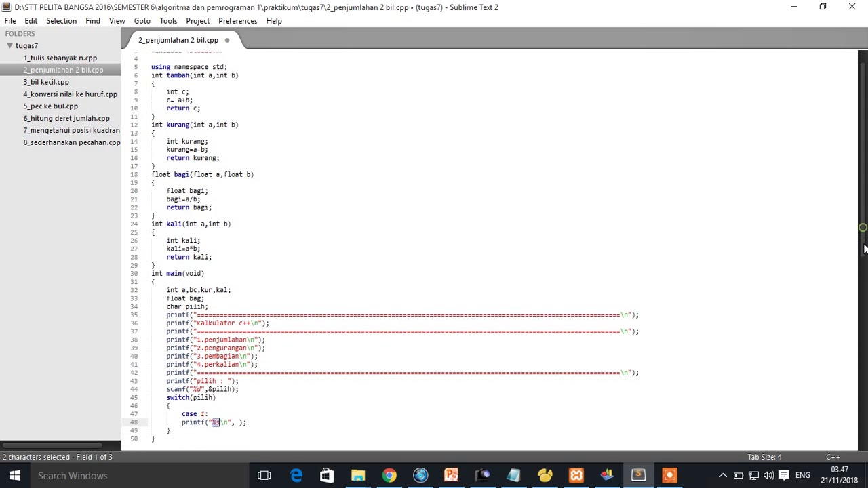Open the orange recorder app in the taskbar
The width and height of the screenshot is (868, 488).
point(669,475)
